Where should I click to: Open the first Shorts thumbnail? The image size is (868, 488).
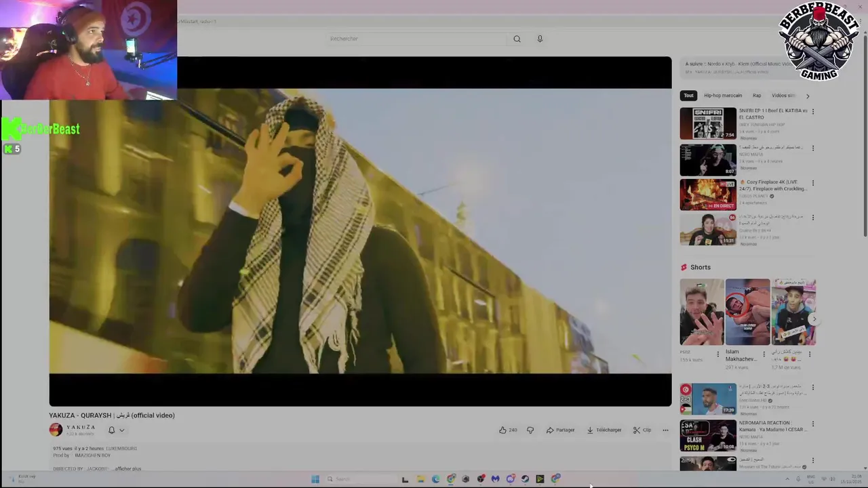(702, 312)
